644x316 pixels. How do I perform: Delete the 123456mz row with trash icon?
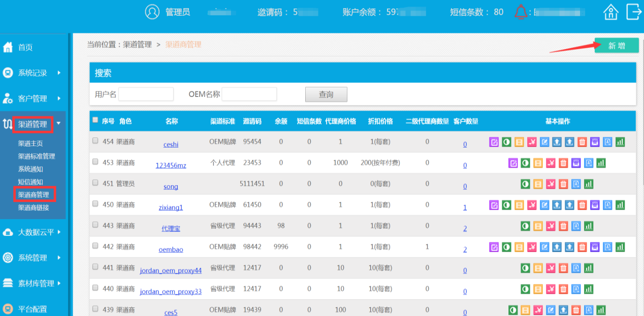point(563,163)
